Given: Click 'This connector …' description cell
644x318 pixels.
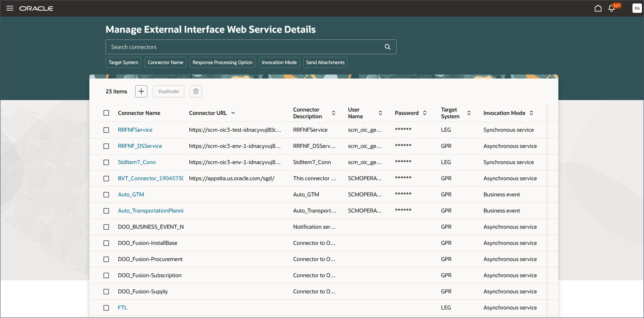Looking at the screenshot, I should [315, 178].
